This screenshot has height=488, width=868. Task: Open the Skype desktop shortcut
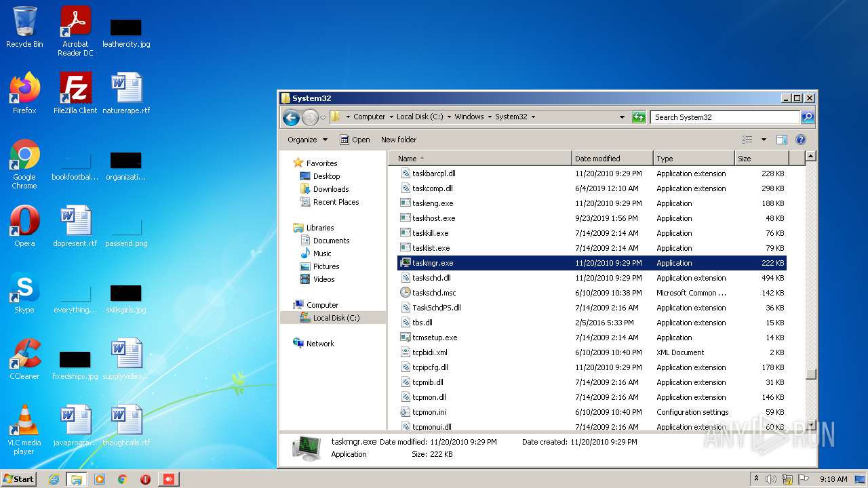click(x=24, y=293)
